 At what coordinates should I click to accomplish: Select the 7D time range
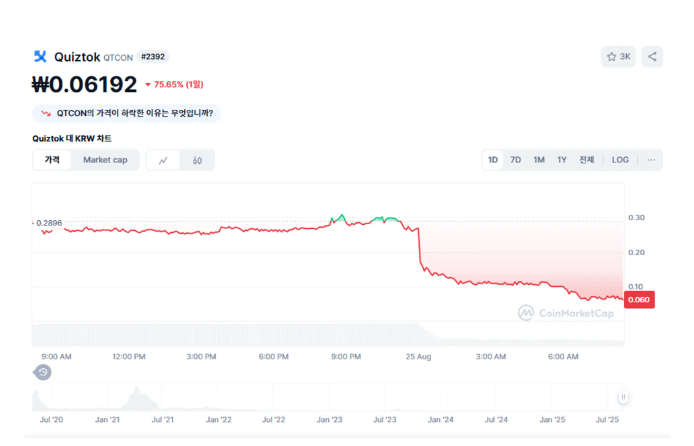(515, 160)
